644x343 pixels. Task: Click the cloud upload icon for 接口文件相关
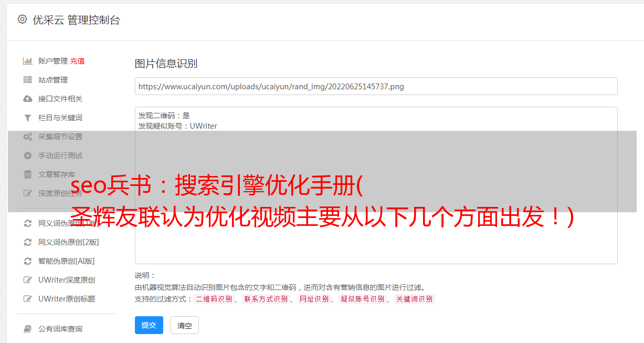28,99
